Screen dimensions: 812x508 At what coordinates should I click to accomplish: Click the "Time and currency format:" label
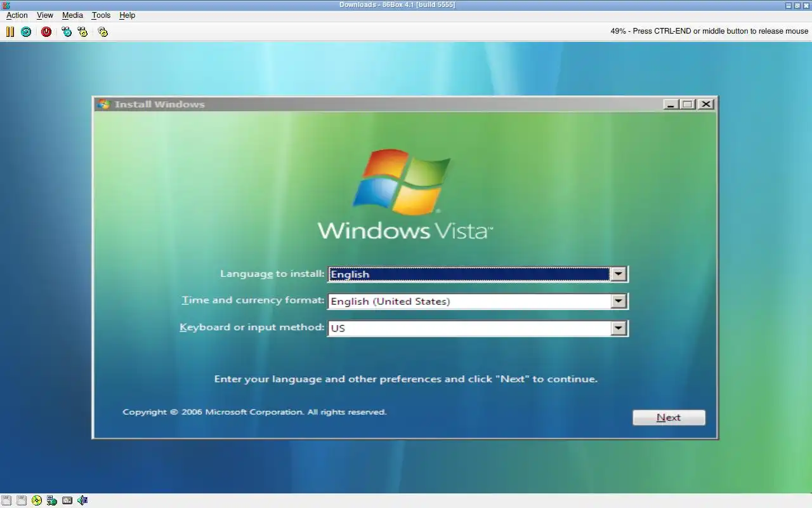(253, 300)
